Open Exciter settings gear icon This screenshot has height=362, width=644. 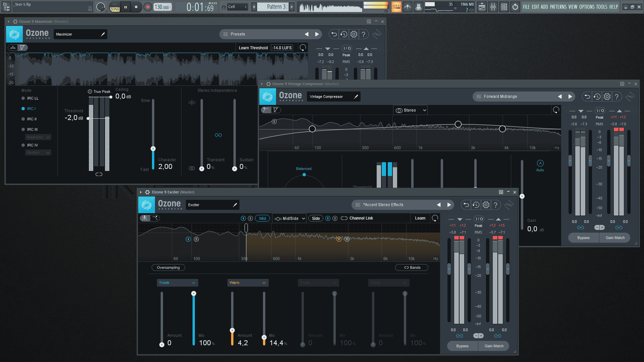tap(486, 205)
